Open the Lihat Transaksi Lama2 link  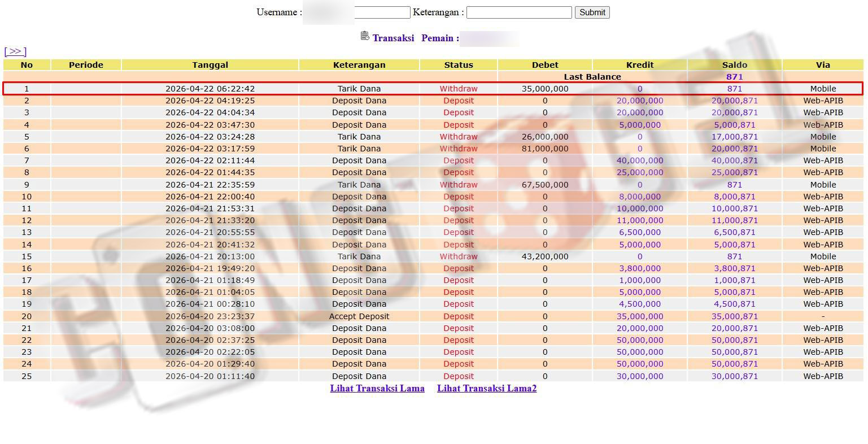(x=487, y=389)
